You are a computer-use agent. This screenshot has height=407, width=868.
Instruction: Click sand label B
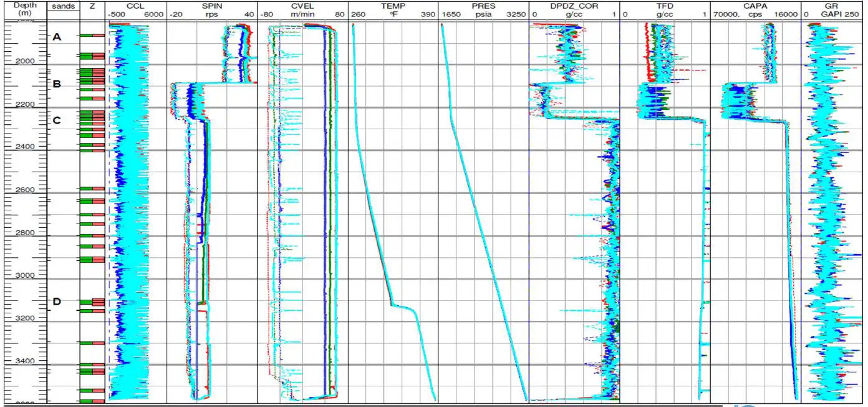tap(57, 84)
